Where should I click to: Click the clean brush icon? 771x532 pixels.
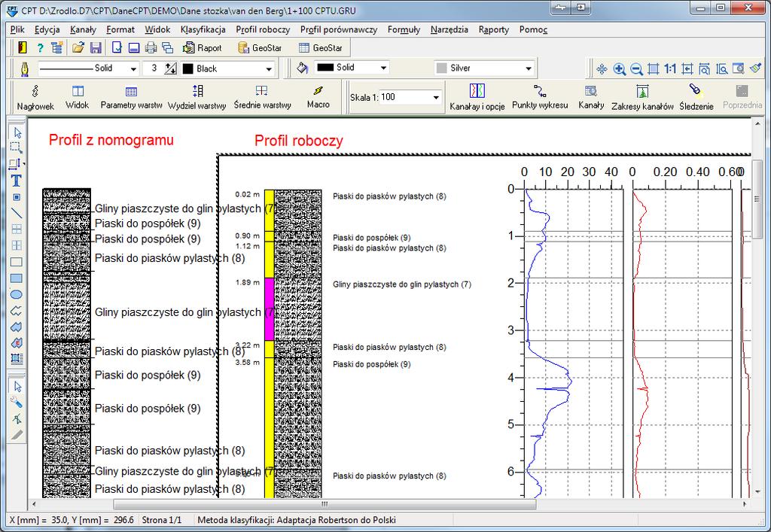pos(756,68)
